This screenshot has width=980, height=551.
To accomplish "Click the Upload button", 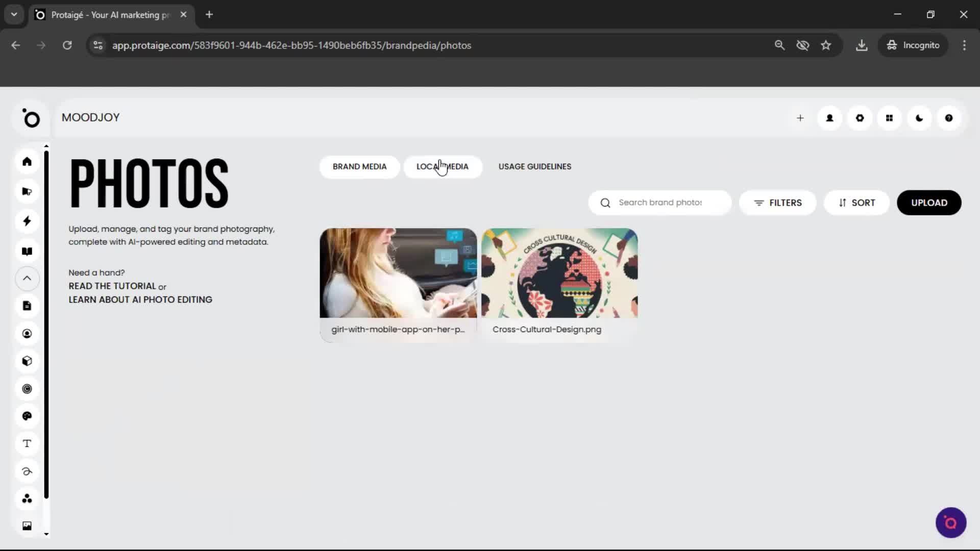I will click(928, 203).
